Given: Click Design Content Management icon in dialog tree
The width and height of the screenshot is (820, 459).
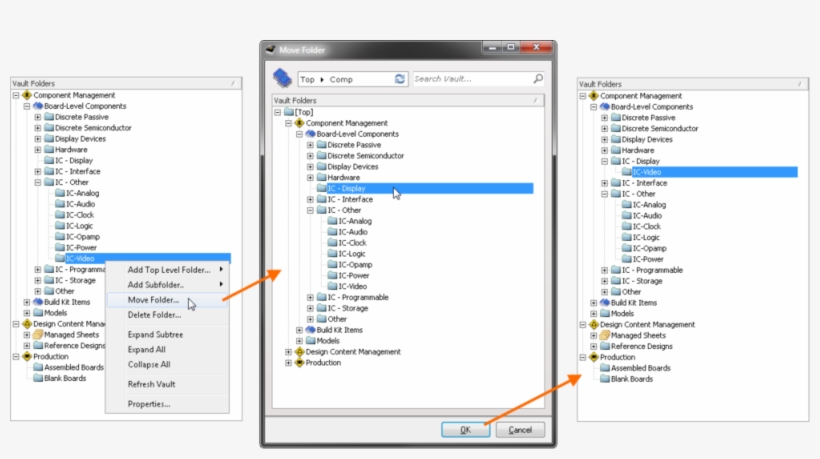Looking at the screenshot, I should click(x=300, y=352).
